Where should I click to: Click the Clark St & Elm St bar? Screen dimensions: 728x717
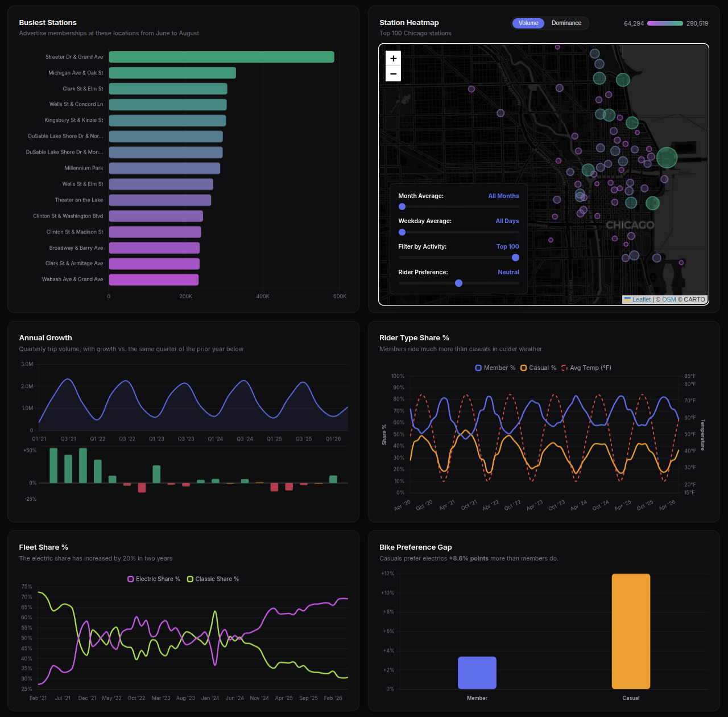[168, 89]
